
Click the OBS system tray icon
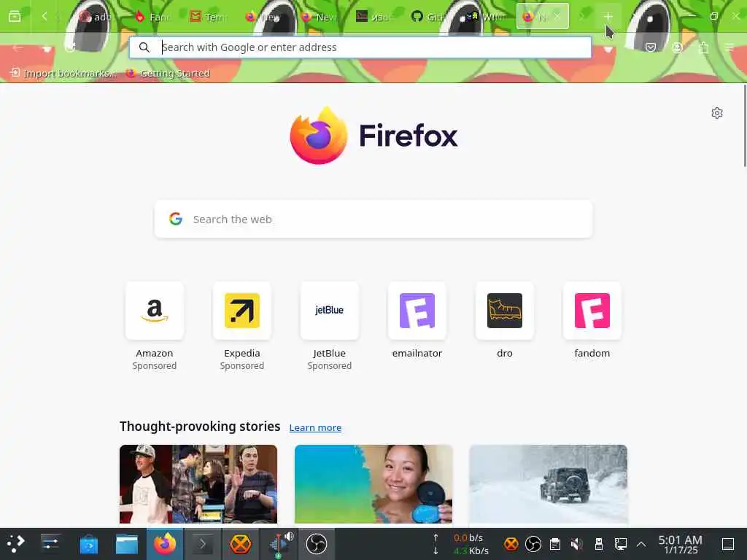coord(533,544)
